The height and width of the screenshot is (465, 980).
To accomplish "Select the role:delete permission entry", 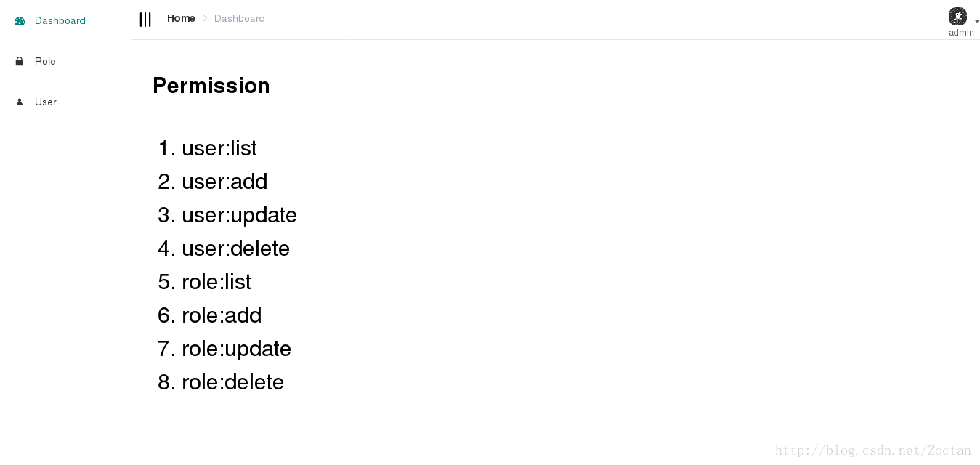I will pyautogui.click(x=232, y=382).
